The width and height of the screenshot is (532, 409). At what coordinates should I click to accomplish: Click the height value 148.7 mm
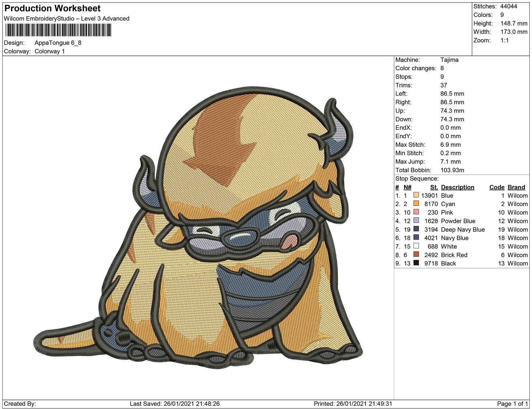[x=514, y=23]
